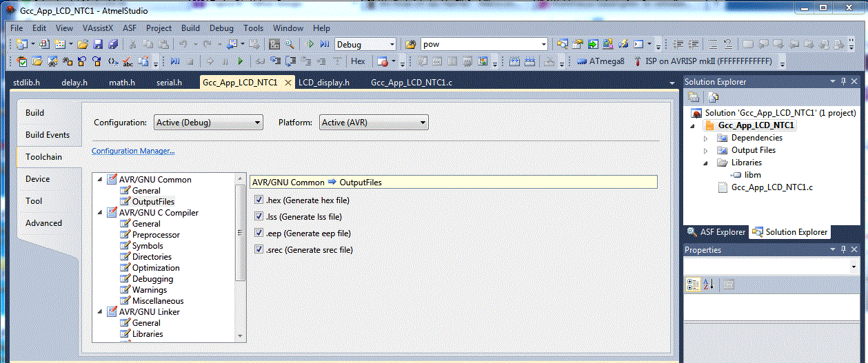Click the Step Over debug icon
Image resolution: width=868 pixels, height=363 pixels.
290,61
